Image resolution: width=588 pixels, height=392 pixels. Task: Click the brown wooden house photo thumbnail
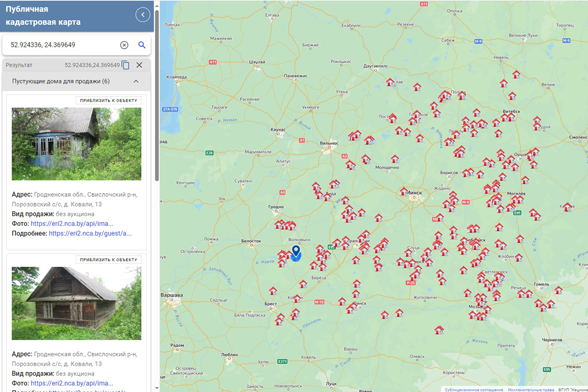point(76,303)
